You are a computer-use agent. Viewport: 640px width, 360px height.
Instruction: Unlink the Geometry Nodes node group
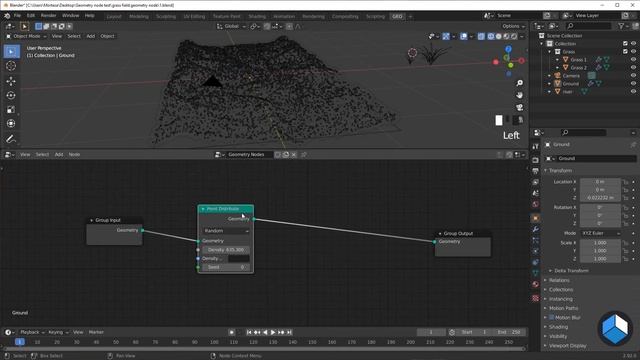294,155
